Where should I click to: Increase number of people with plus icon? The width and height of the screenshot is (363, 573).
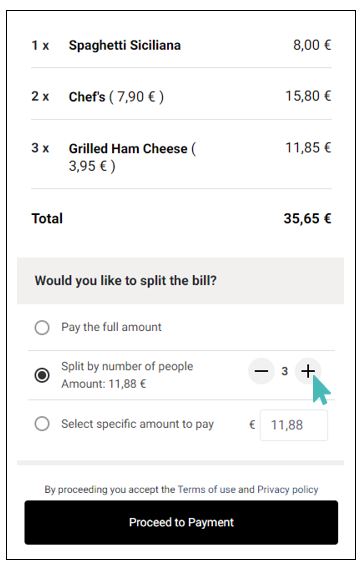point(308,371)
